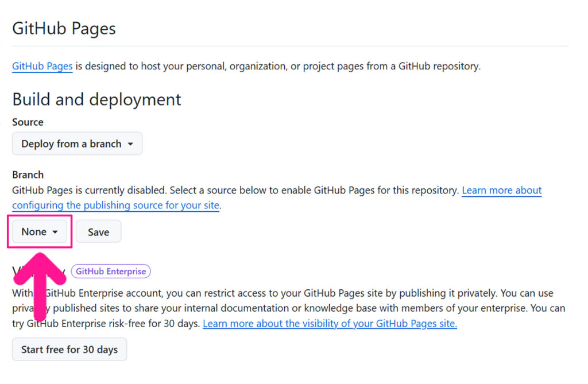
Task: Expand the "None" branch selector
Action: (x=40, y=232)
